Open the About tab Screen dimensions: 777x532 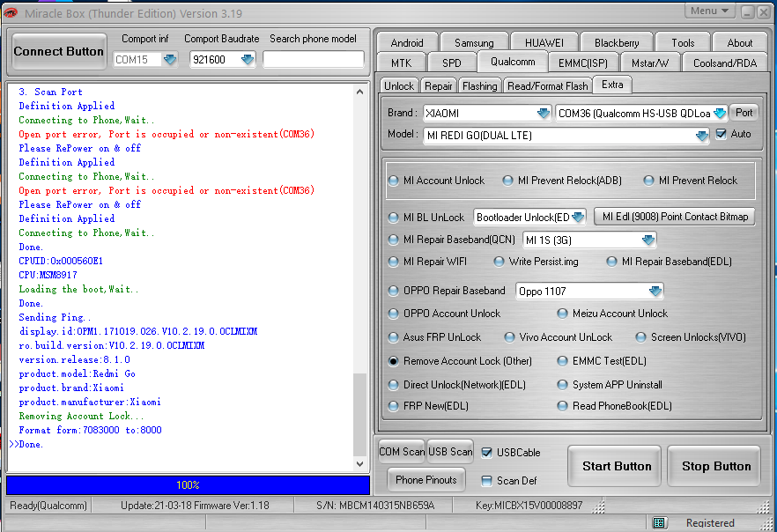tap(739, 42)
